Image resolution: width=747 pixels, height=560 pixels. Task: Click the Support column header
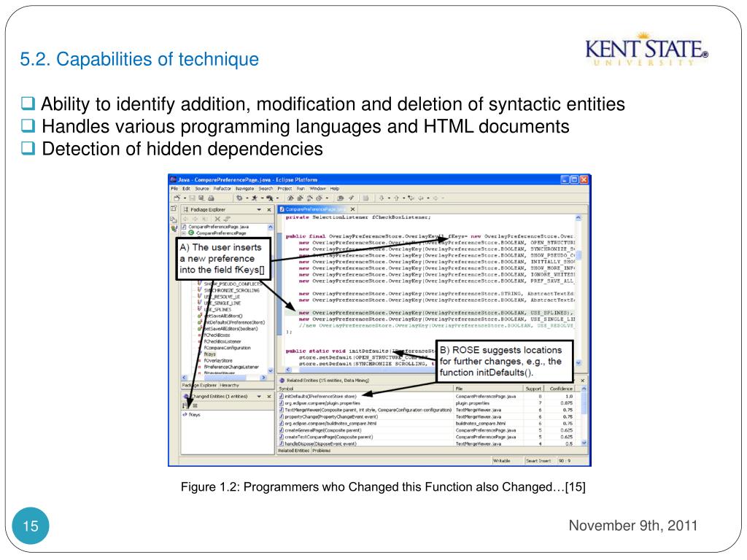tap(534, 389)
